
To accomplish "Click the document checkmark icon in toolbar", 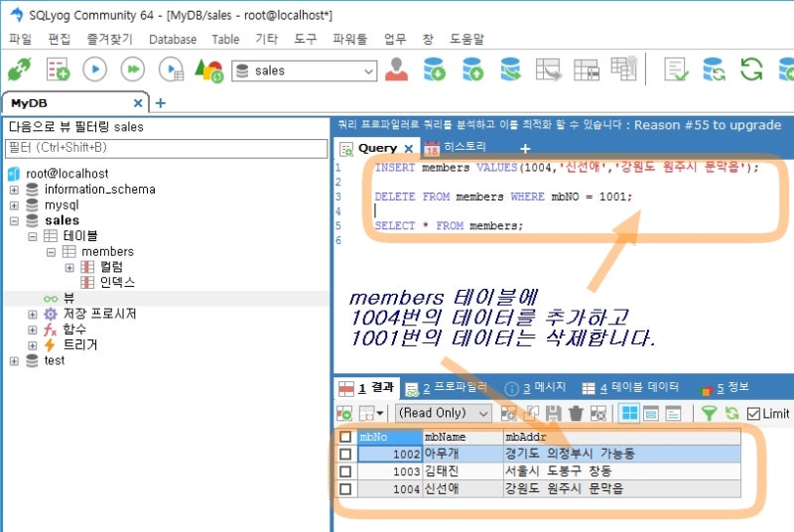I will pyautogui.click(x=676, y=69).
